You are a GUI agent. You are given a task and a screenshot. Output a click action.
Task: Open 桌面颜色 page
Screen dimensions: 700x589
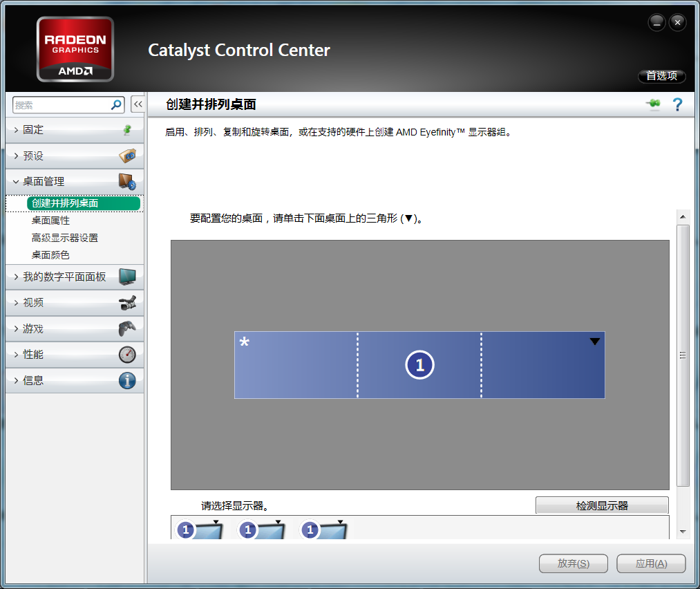pyautogui.click(x=50, y=255)
